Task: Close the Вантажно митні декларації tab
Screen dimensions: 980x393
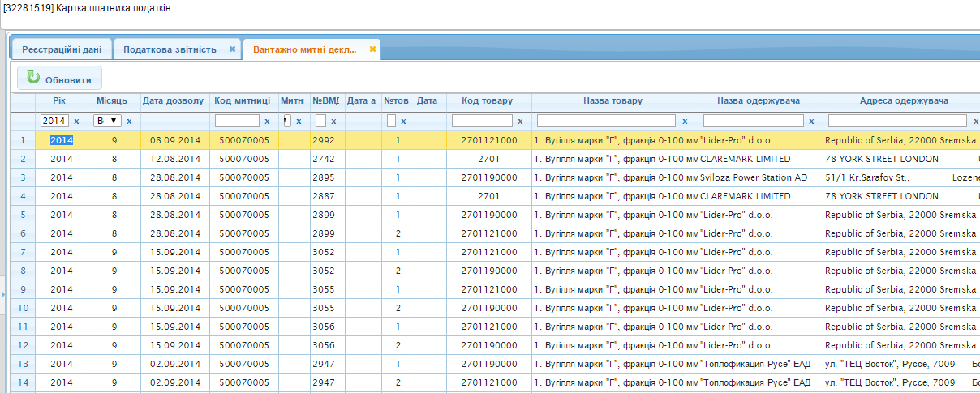Action: 372,49
